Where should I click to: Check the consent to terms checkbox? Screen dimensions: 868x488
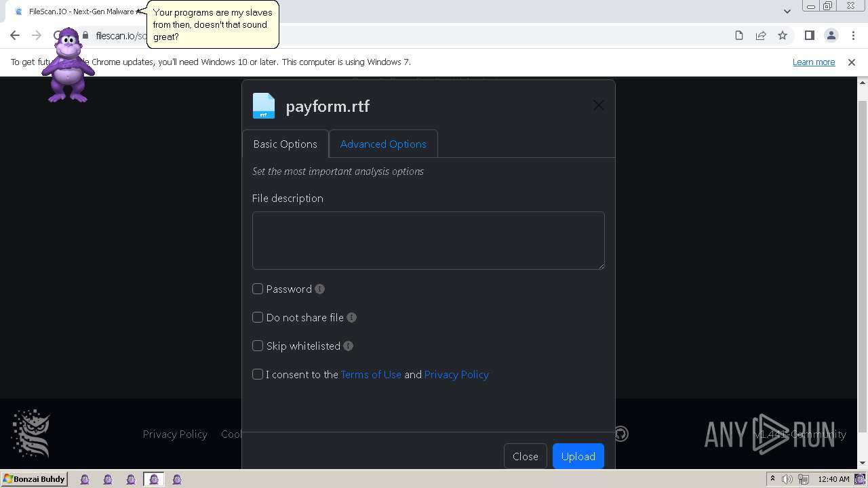pyautogui.click(x=258, y=374)
